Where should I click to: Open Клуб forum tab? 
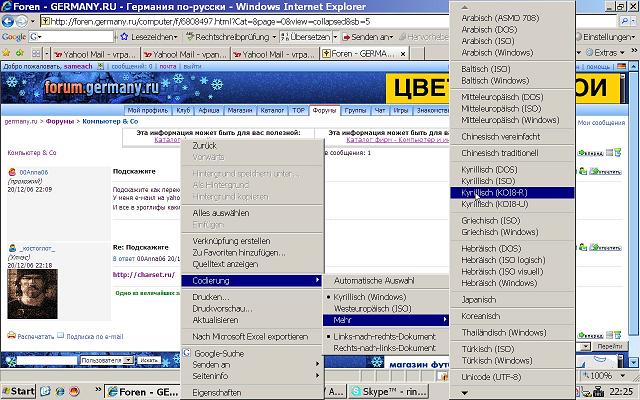[183, 110]
